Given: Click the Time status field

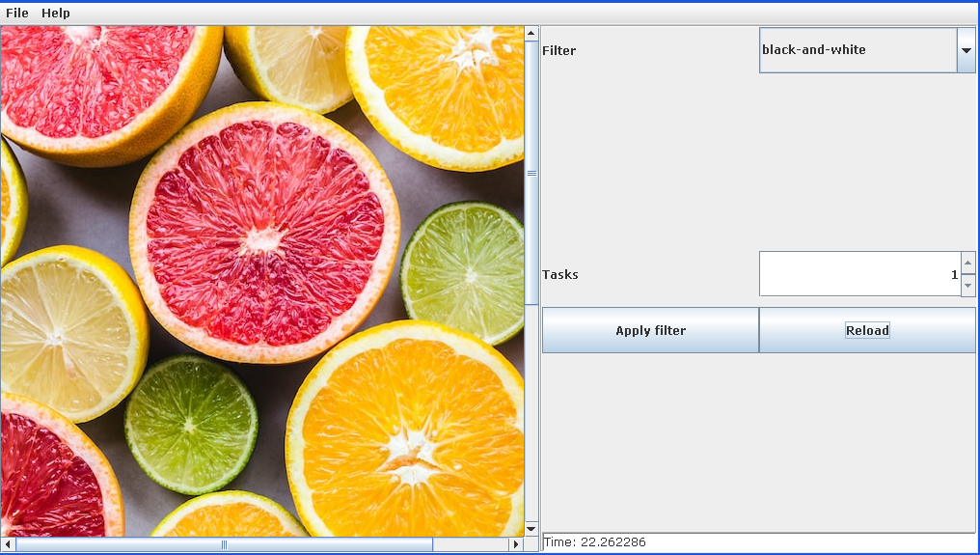Looking at the screenshot, I should (758, 542).
